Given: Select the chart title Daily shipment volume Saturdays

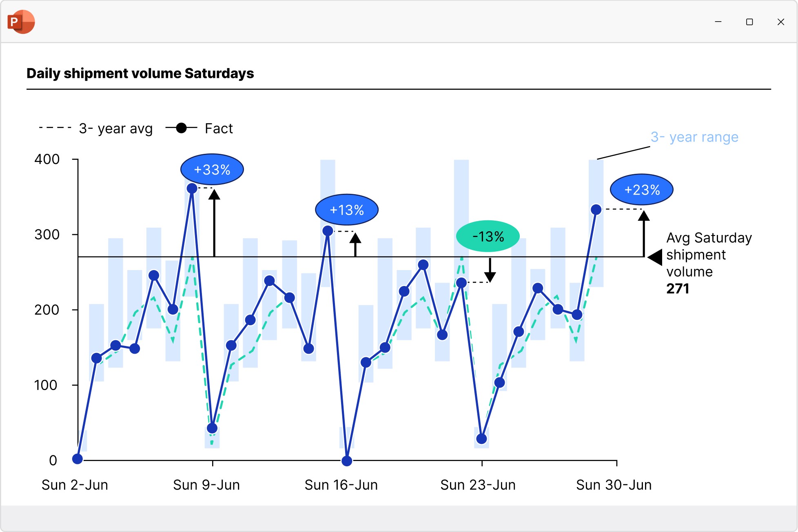Looking at the screenshot, I should pyautogui.click(x=140, y=73).
